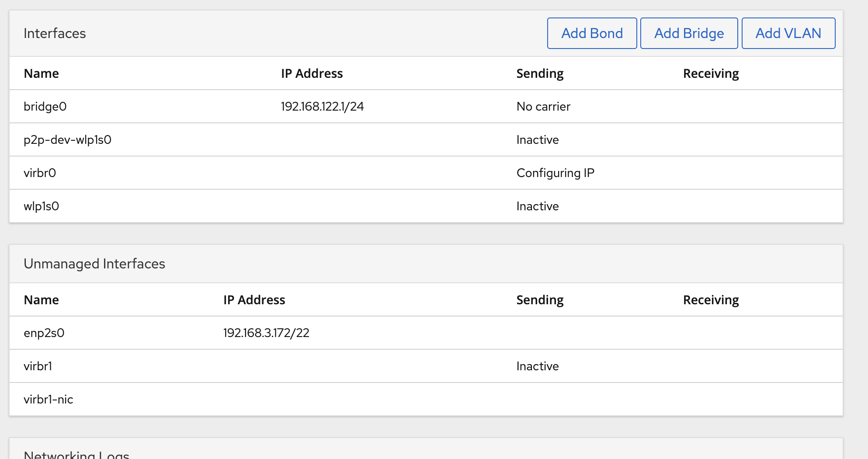Click the No carrier status of bridge0
This screenshot has width=868, height=459.
tap(543, 106)
